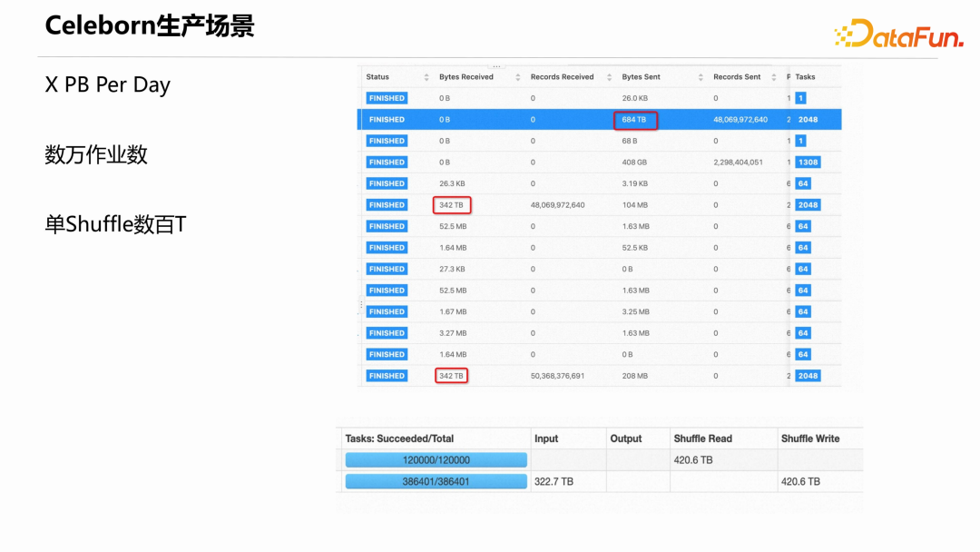Viewport: 980px width, 552px height.
Task: Select the '684 TB' Bytes Sent cell
Action: pyautogui.click(x=633, y=120)
